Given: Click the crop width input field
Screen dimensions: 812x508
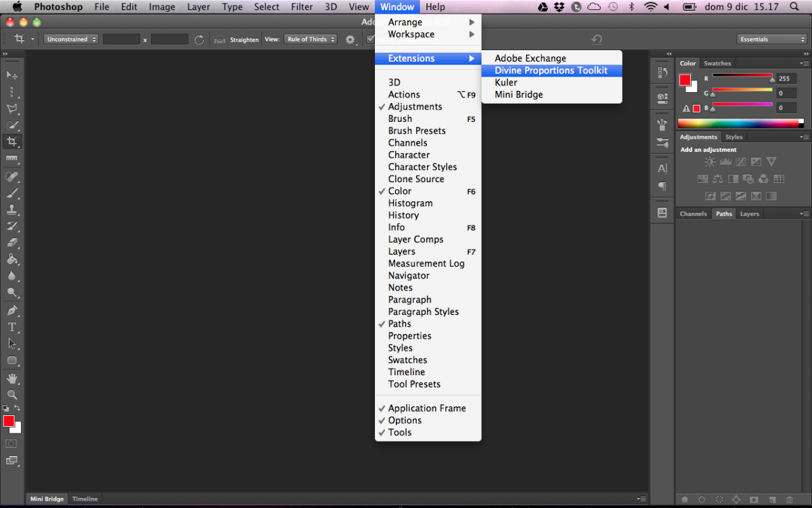Looking at the screenshot, I should tap(121, 39).
